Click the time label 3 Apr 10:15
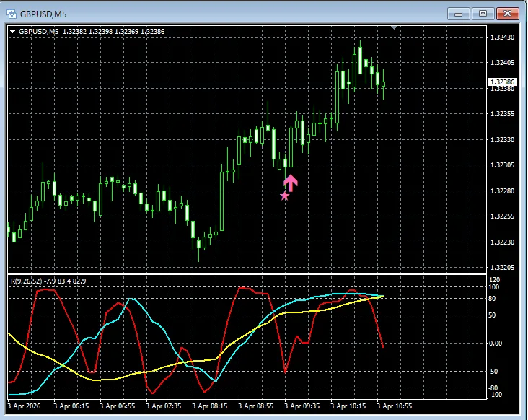Viewport: 528px width, 420px height. (348, 406)
